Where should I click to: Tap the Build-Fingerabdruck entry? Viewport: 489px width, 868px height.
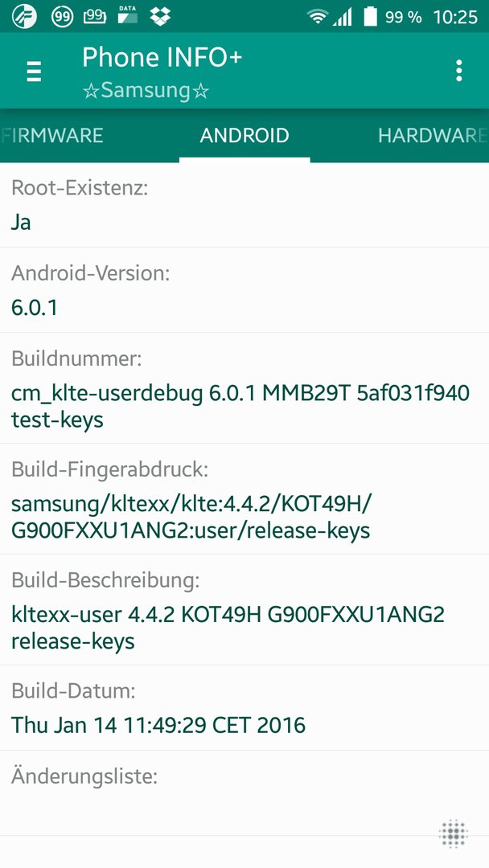tap(244, 499)
